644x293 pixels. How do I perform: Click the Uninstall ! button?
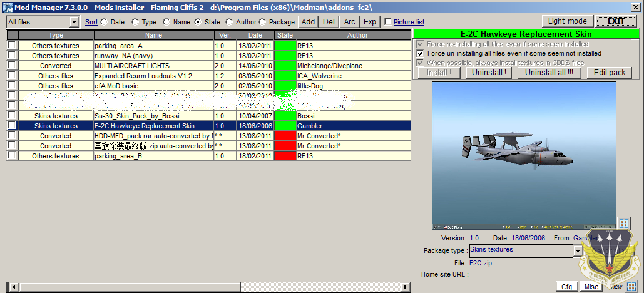click(x=489, y=73)
